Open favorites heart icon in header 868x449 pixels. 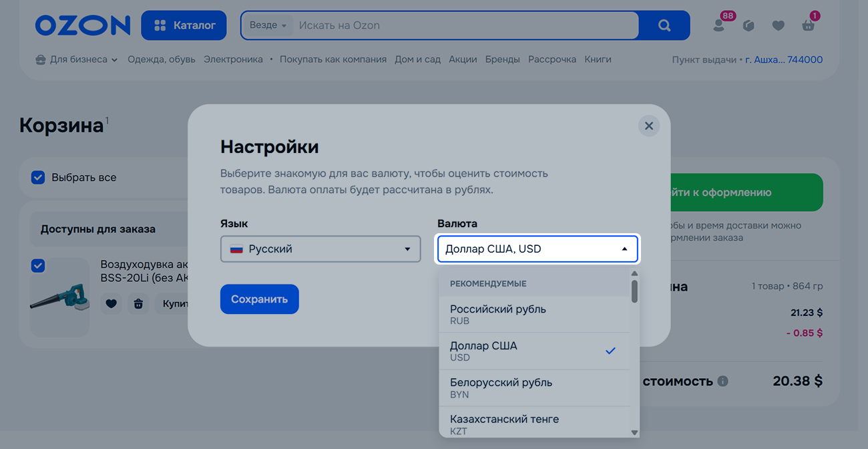coord(778,25)
